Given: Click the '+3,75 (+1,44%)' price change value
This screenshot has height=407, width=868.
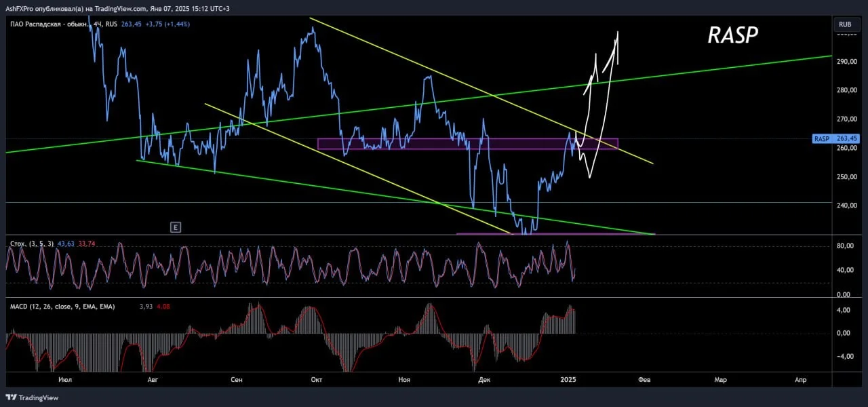Looking at the screenshot, I should point(167,24).
